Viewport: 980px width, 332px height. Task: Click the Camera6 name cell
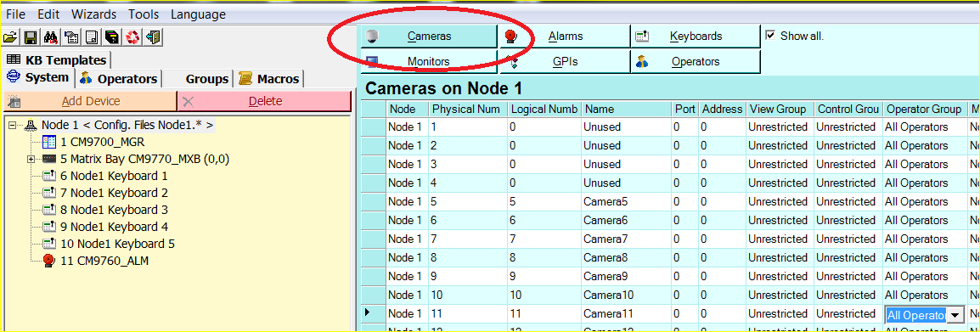[x=626, y=221]
